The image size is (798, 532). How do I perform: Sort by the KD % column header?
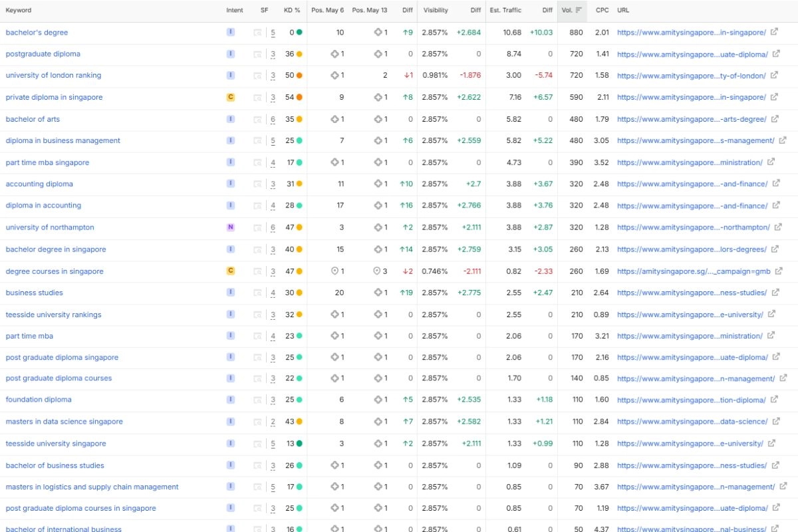pos(292,10)
